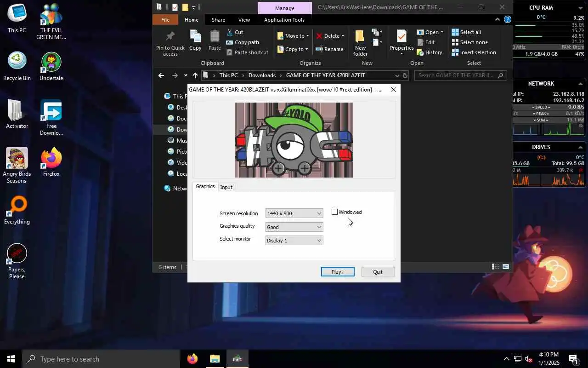Click the Rename command
This screenshot has width=588, height=368.
pyautogui.click(x=329, y=49)
